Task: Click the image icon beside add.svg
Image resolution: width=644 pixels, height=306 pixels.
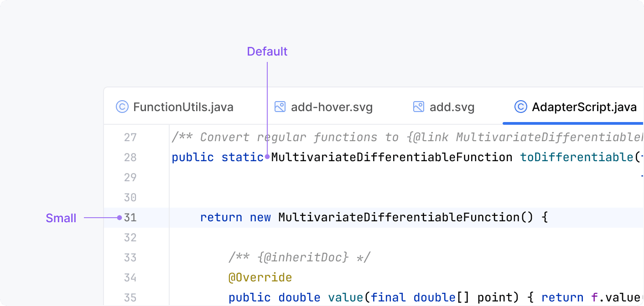Action: pyautogui.click(x=418, y=107)
